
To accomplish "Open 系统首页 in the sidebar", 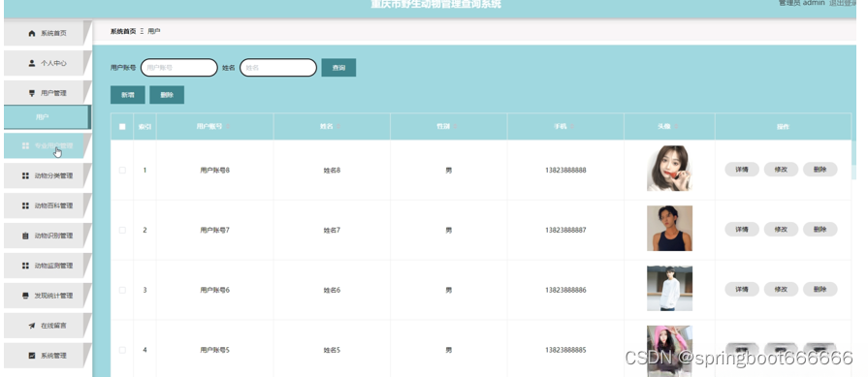I will (48, 33).
